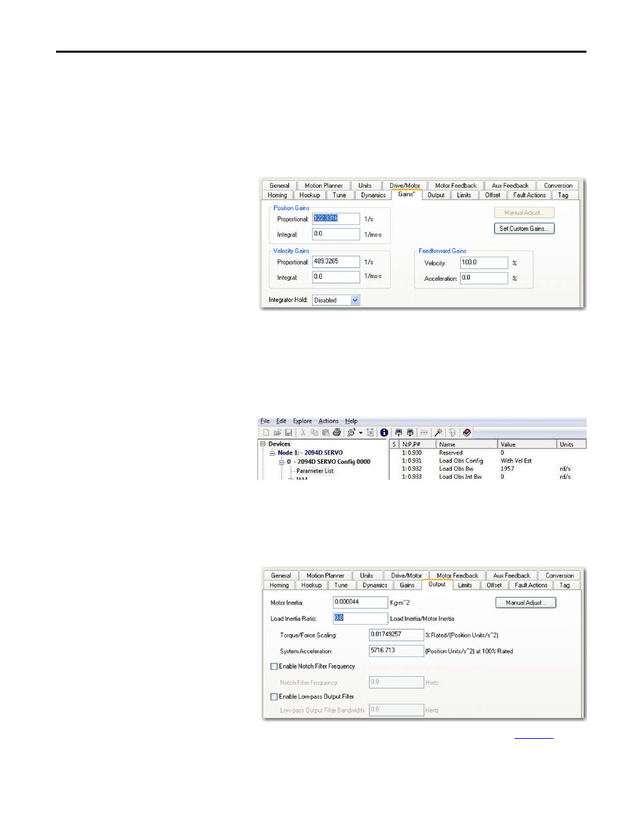This screenshot has width=644, height=834.
Task: Click the blue information circle icon
Action: click(x=384, y=432)
